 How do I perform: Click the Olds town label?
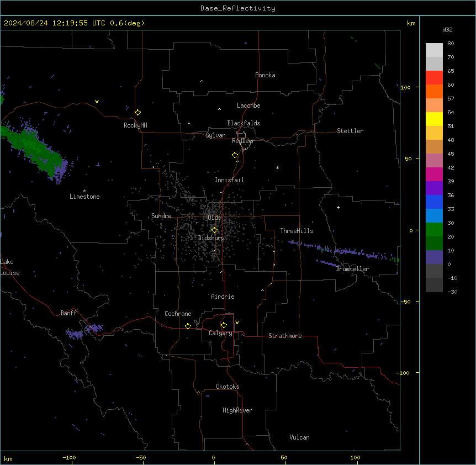214,218
